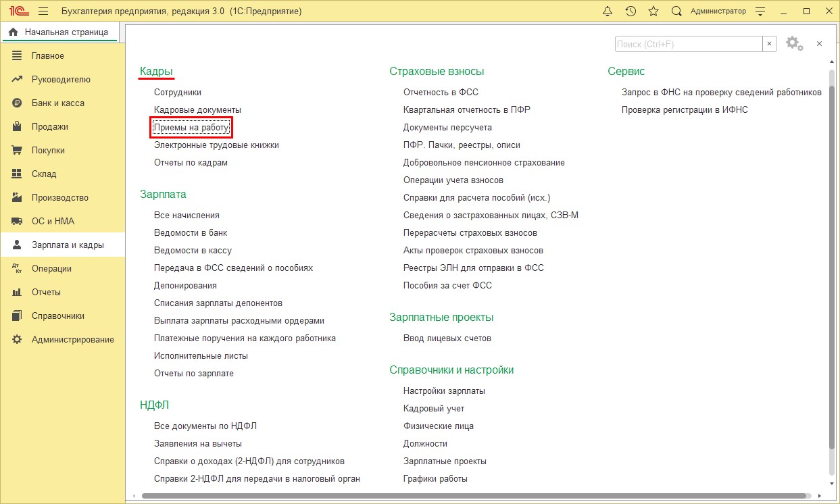840x504 pixels.
Task: Open the ОС и НМА section
Action: coord(53,222)
